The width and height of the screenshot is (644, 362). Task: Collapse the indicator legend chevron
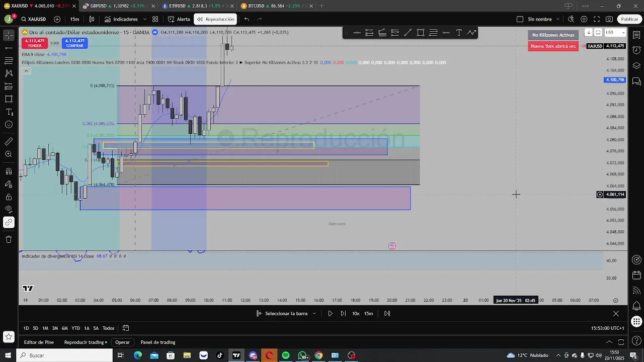tap(26, 71)
